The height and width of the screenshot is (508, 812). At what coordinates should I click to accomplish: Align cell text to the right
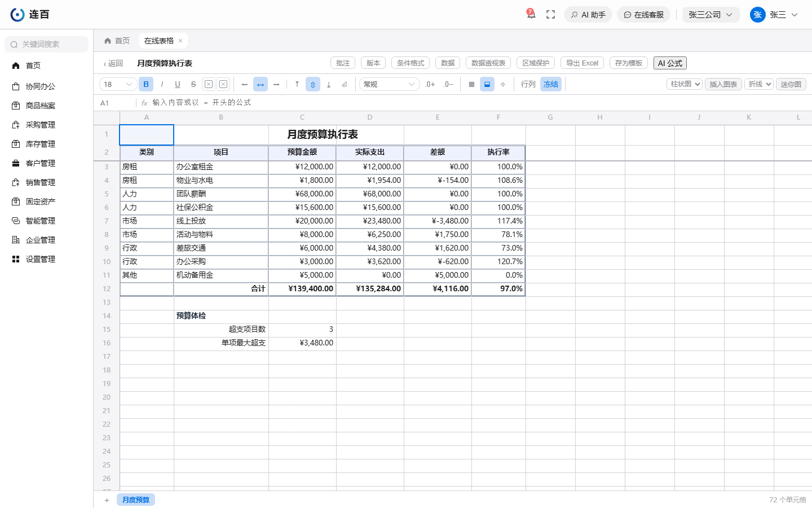276,84
